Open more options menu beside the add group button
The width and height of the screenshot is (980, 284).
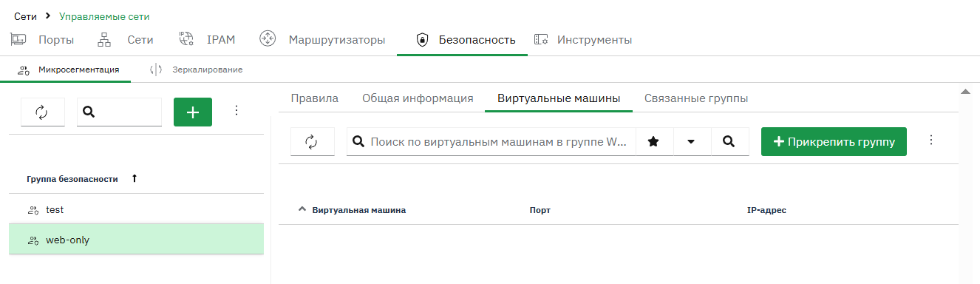pyautogui.click(x=237, y=110)
